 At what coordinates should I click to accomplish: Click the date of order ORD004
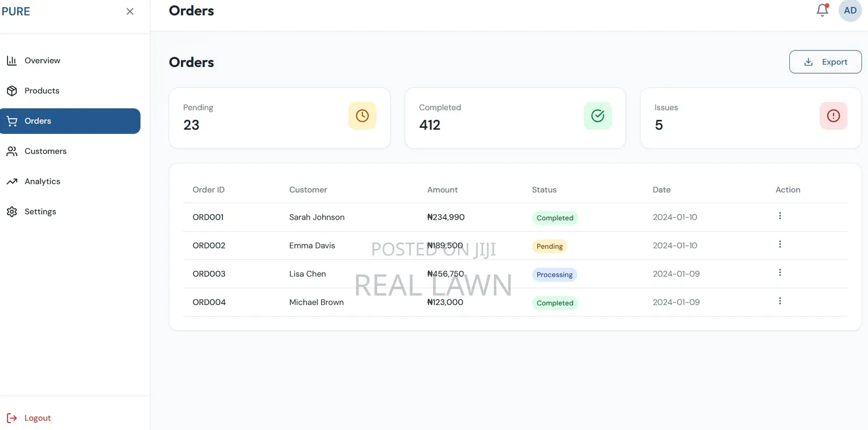tap(676, 303)
